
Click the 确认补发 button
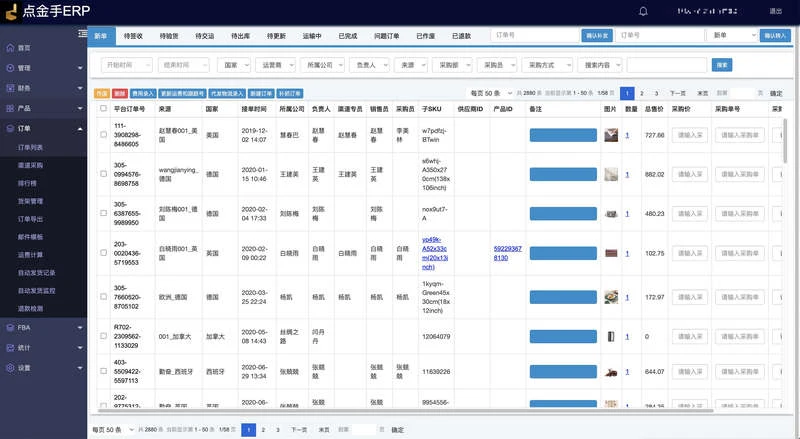[597, 36]
